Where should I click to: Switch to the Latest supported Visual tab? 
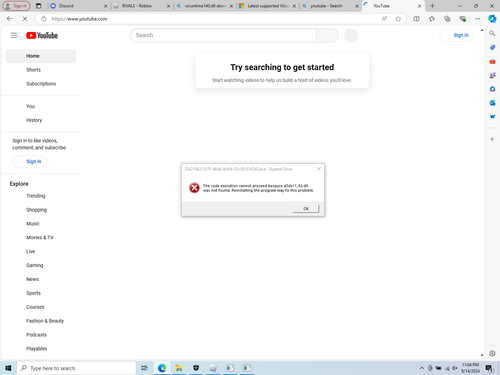tap(267, 6)
